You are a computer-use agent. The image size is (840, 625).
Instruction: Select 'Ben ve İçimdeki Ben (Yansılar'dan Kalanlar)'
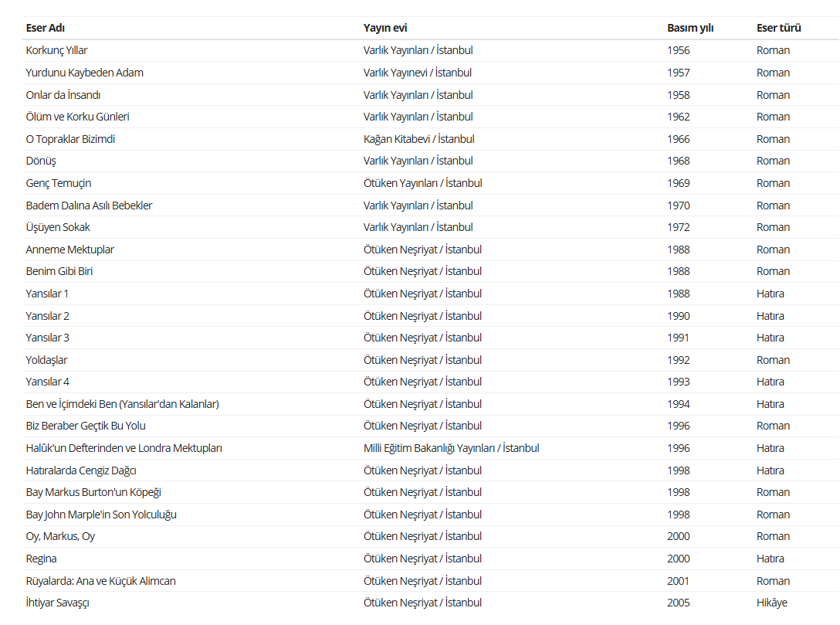(x=122, y=404)
